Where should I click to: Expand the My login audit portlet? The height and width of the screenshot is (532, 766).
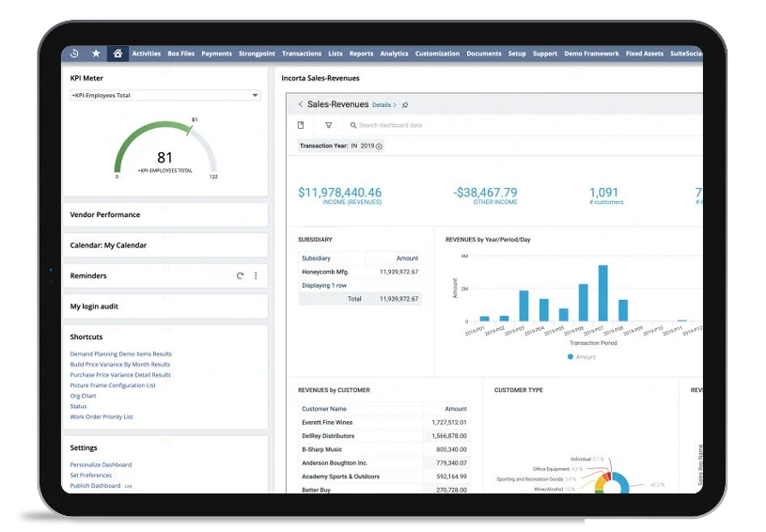(x=165, y=306)
